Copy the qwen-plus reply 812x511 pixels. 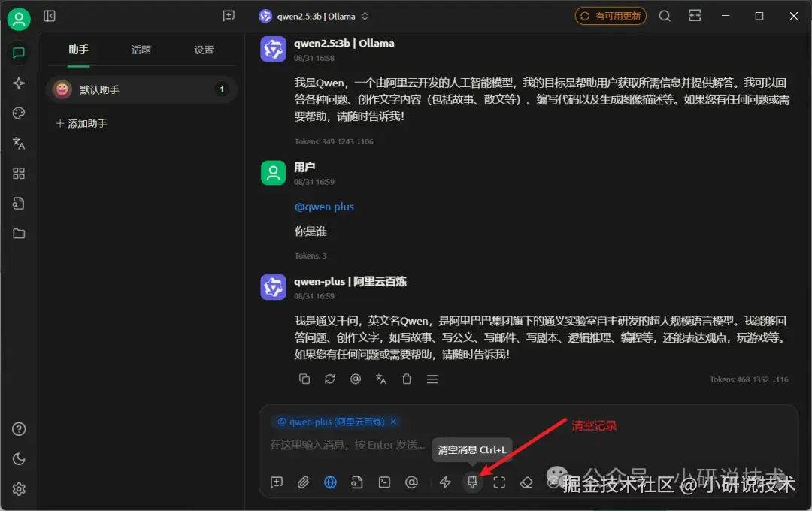click(x=304, y=379)
